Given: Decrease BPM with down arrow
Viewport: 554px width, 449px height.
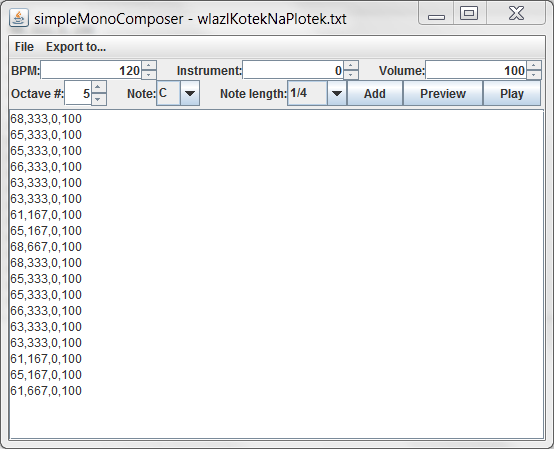Looking at the screenshot, I should (x=149, y=75).
